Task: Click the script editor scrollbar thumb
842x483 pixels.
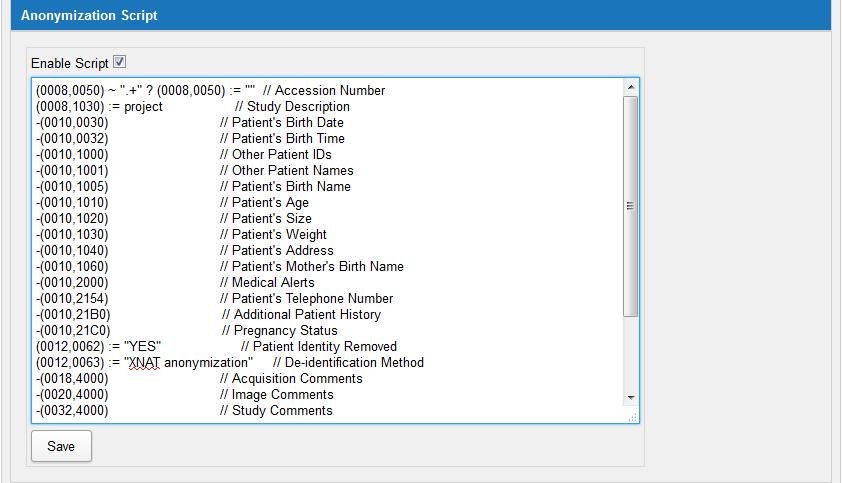Action: click(x=630, y=205)
